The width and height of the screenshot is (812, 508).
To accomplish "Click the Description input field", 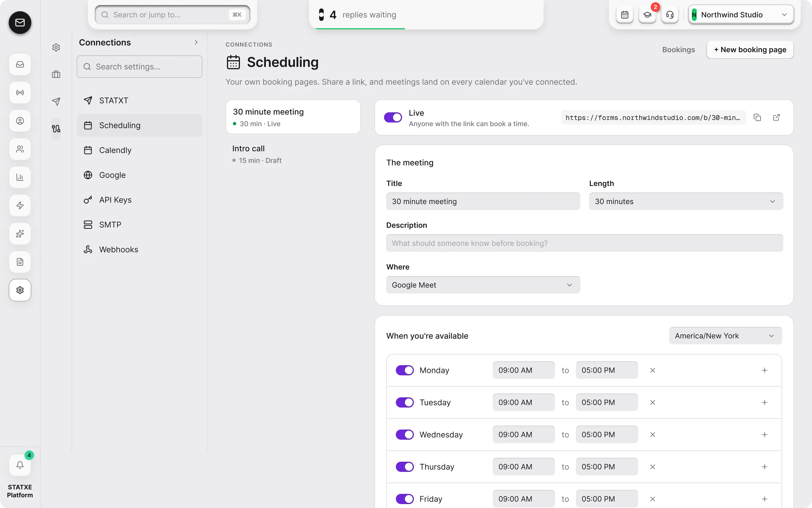I will 584,243.
